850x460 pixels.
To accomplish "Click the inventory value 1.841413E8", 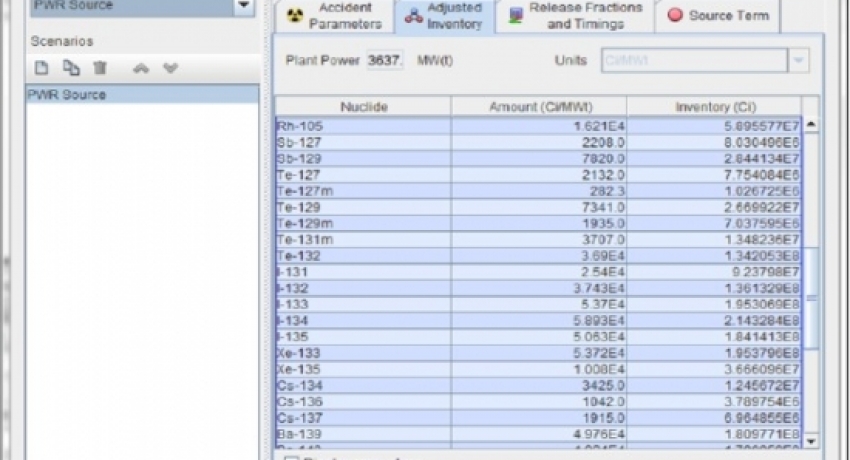I will 762,338.
